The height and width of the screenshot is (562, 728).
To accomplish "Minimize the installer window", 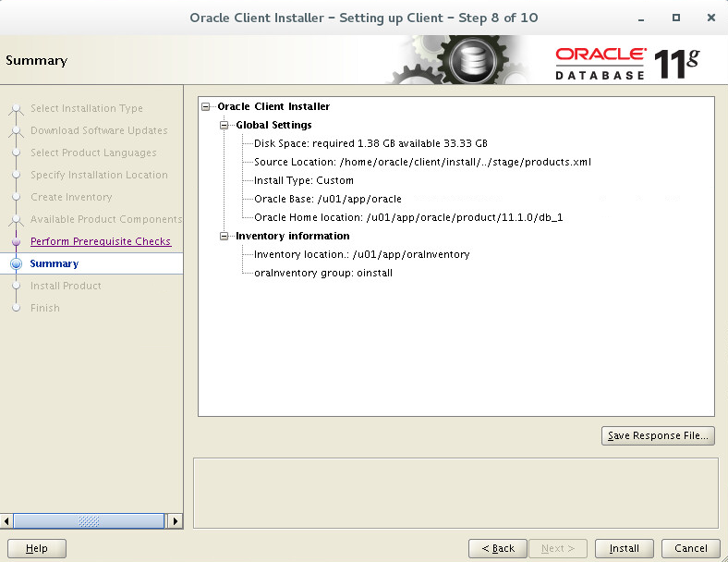I will pyautogui.click(x=641, y=18).
